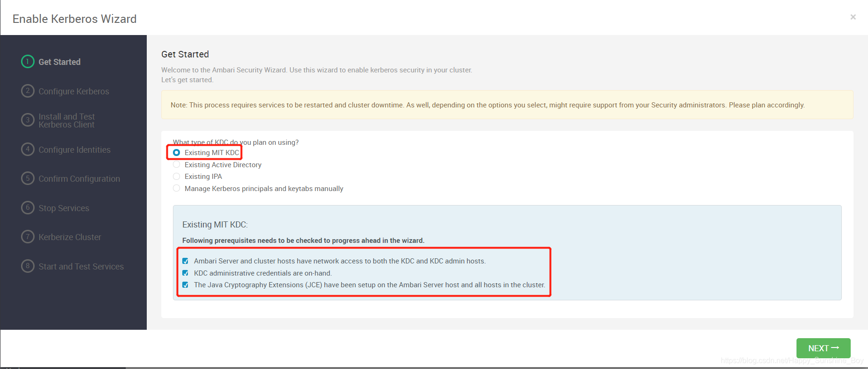Click the step 1 circle icon for Get Started
Screen dimensions: 868x369
28,62
